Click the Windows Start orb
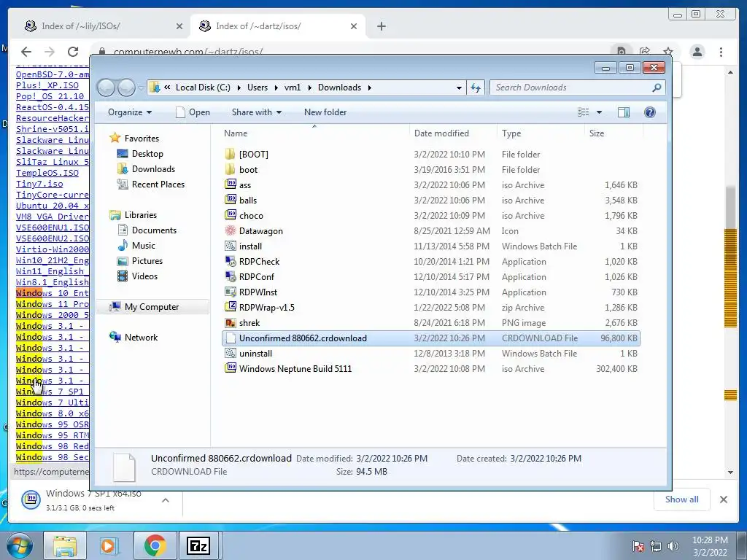The height and width of the screenshot is (560, 747). pos(20,545)
